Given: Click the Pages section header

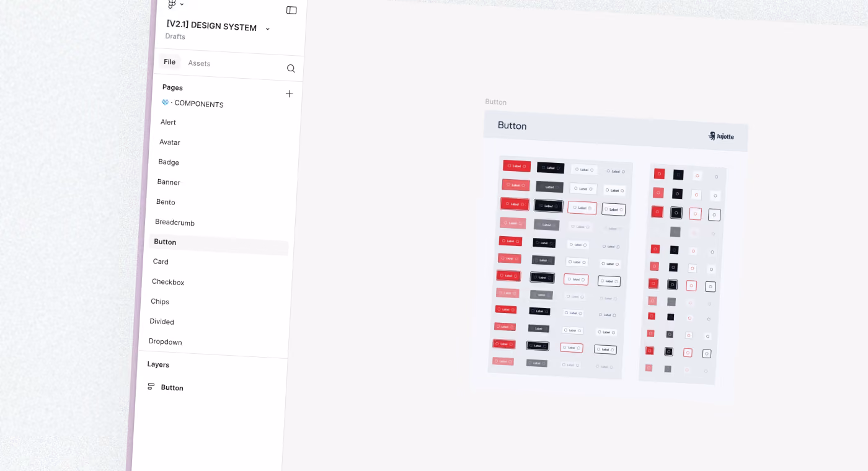Looking at the screenshot, I should tap(172, 87).
